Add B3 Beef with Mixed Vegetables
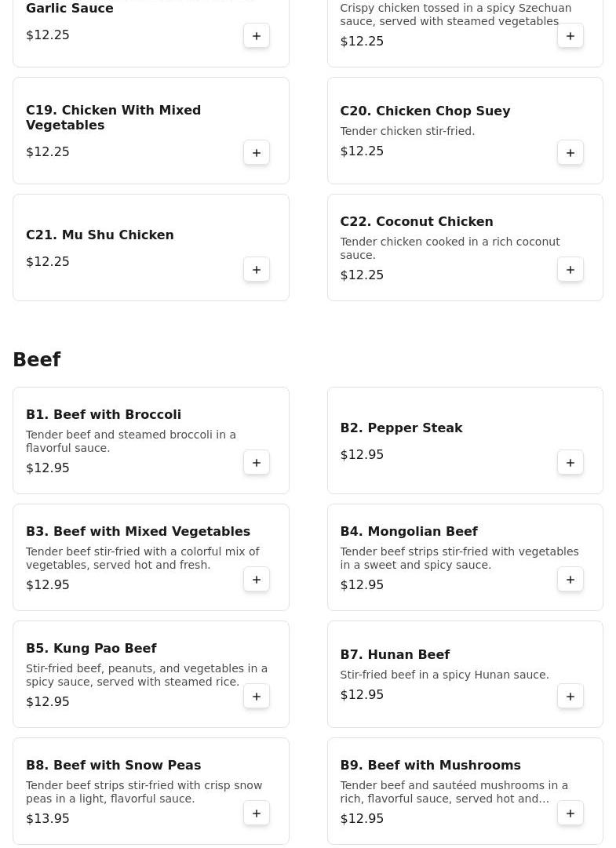 point(257,579)
